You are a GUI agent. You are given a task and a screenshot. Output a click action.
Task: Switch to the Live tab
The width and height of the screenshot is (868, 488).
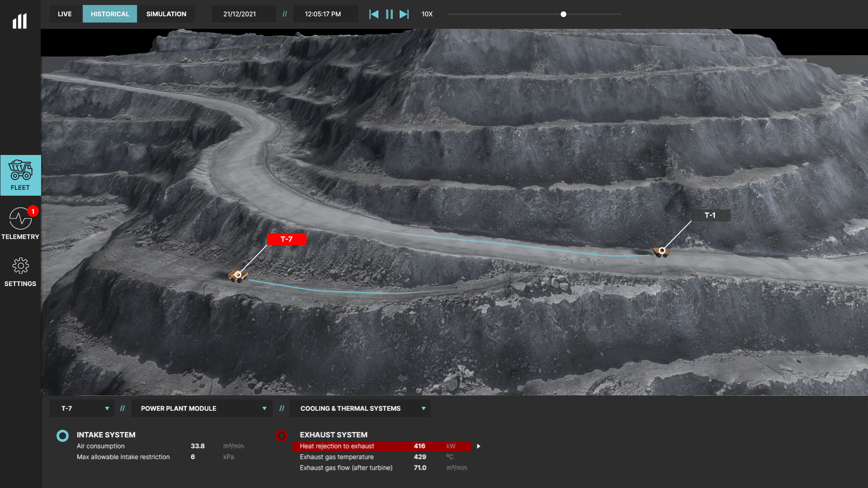tap(65, 14)
